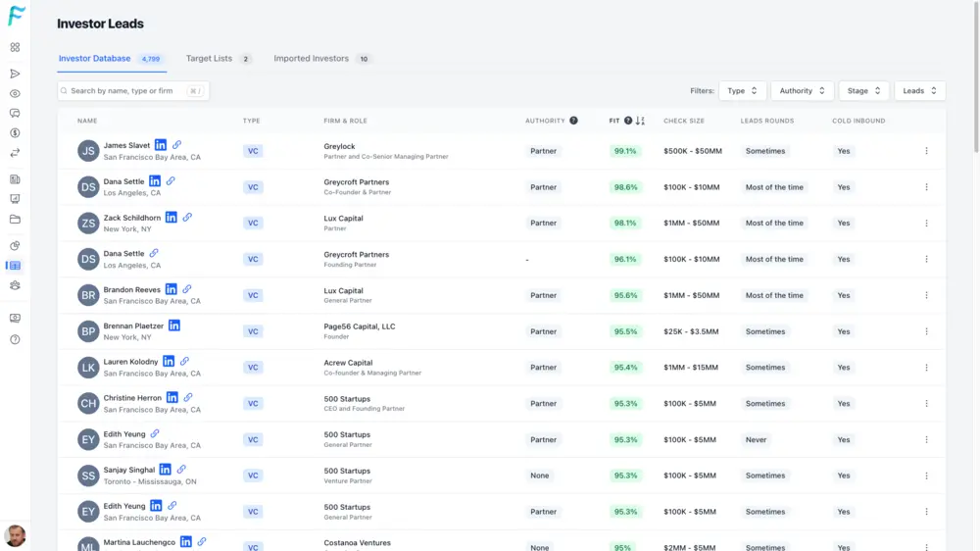This screenshot has height=551, width=980.
Task: Open the Type filter dropdown
Action: click(742, 90)
